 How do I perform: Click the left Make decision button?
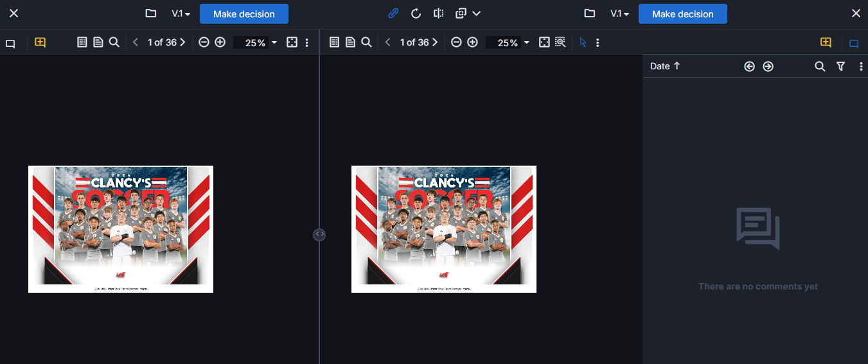(244, 13)
